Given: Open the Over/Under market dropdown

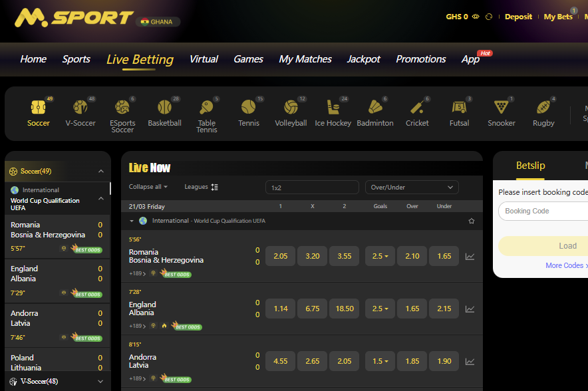Looking at the screenshot, I should click(x=412, y=188).
